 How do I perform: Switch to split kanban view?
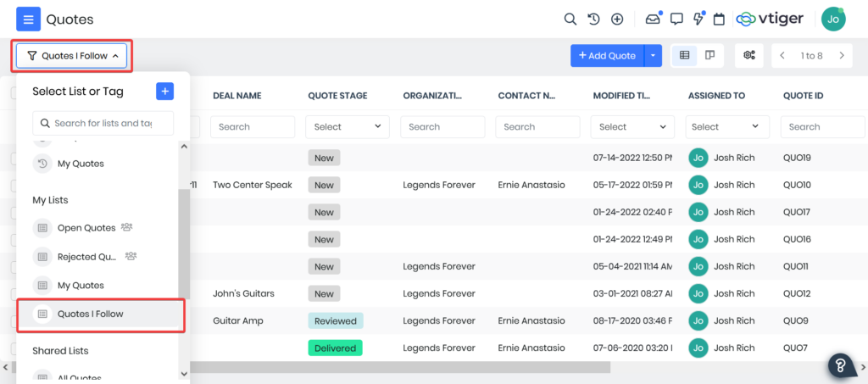click(709, 56)
